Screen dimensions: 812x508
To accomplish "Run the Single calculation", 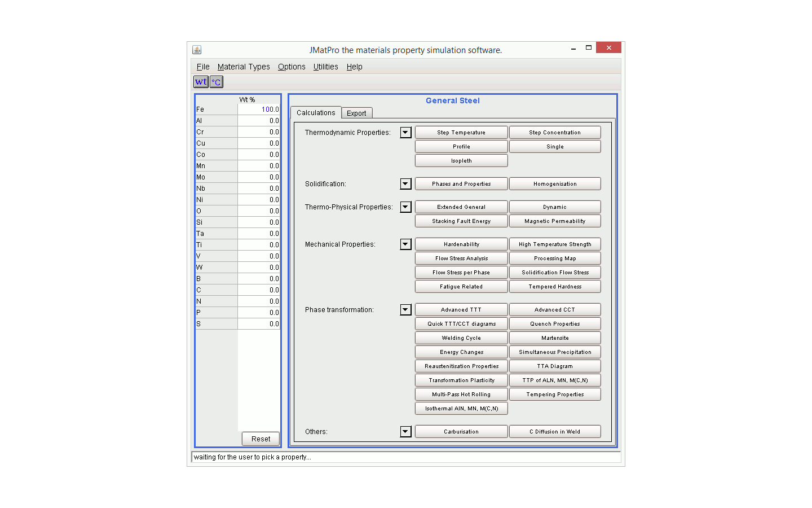I will click(x=555, y=147).
